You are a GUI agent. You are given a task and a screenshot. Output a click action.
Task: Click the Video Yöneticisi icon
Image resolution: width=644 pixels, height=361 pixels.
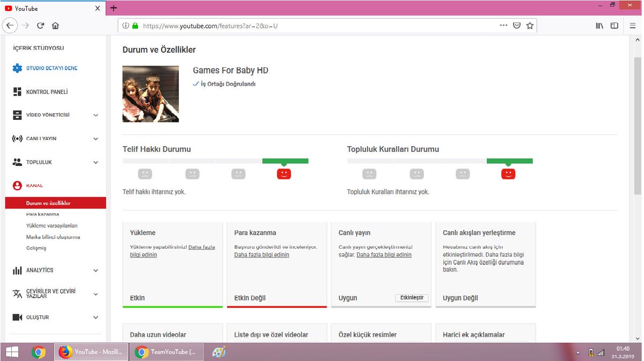click(17, 115)
